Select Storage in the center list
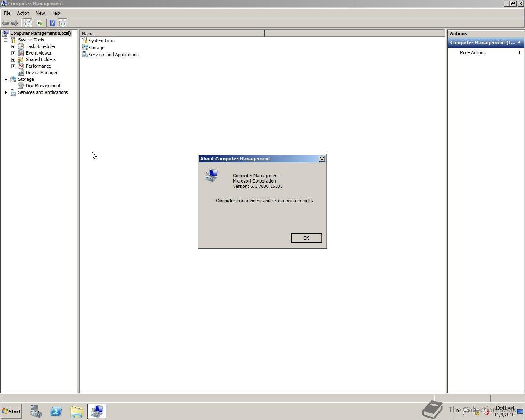 96,48
